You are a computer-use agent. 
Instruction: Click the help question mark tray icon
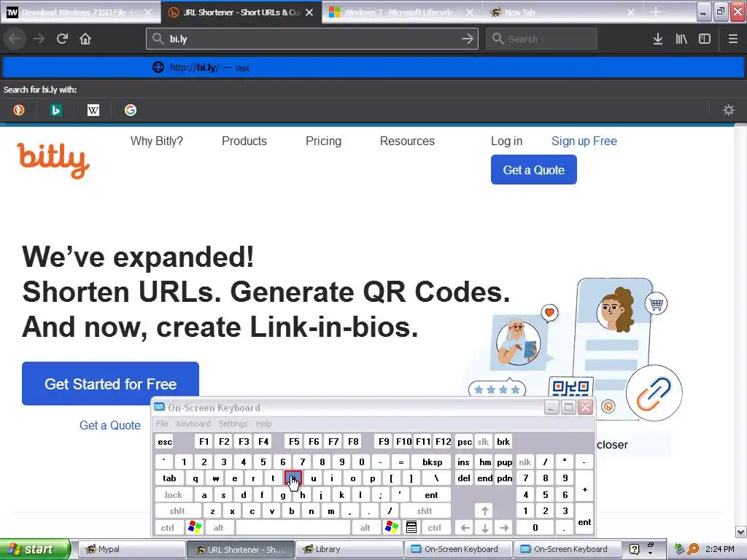634,549
